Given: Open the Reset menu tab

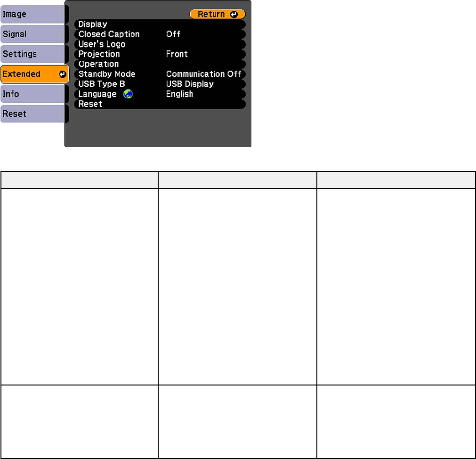Looking at the screenshot, I should coord(32,114).
